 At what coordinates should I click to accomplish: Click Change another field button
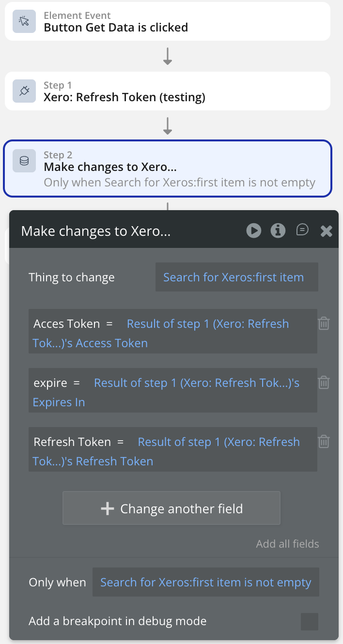171,508
